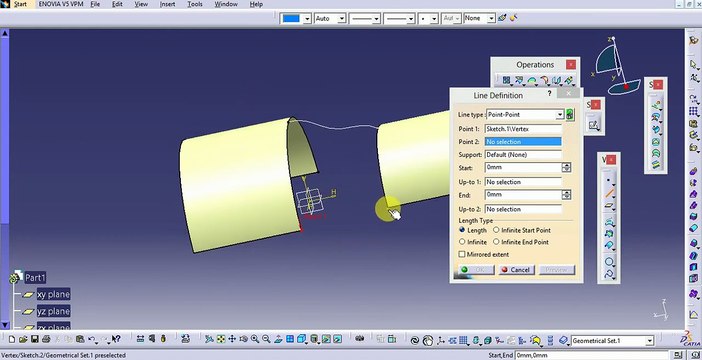This screenshot has height=360, width=702.
Task: Click the blue fill color swatch
Action: point(291,18)
